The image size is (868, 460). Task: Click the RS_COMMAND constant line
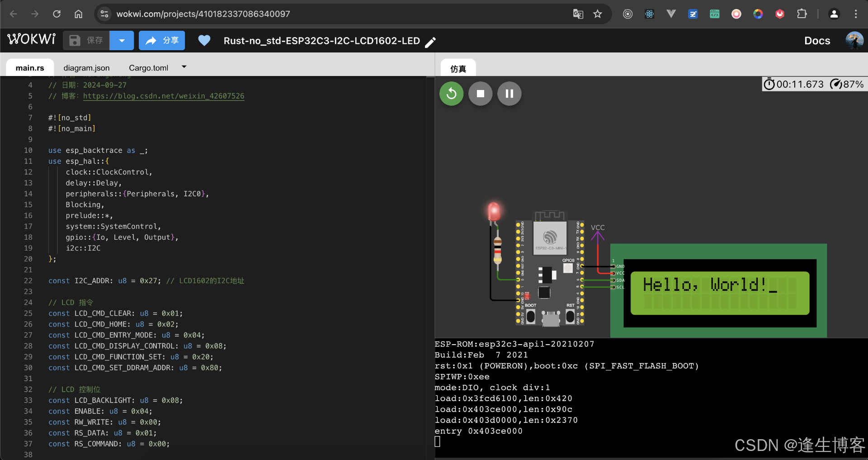[x=109, y=444]
